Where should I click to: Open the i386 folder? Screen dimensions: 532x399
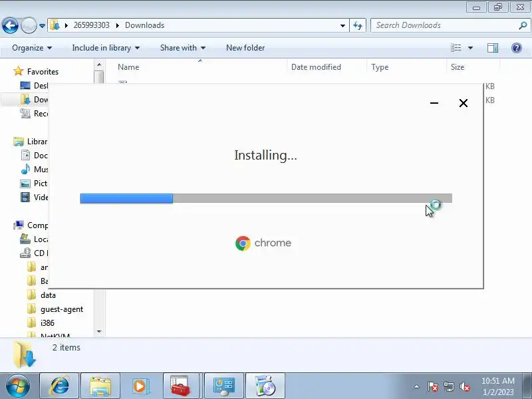tap(41, 323)
